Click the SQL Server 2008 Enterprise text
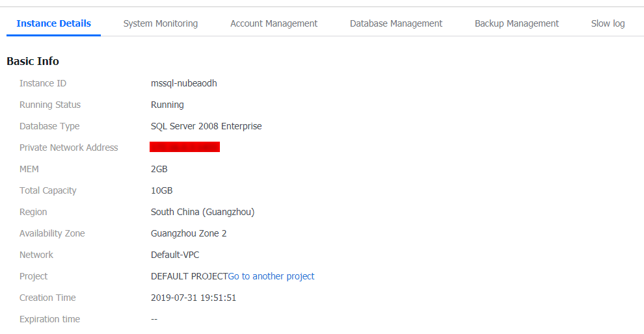644x334 pixels. pos(206,126)
